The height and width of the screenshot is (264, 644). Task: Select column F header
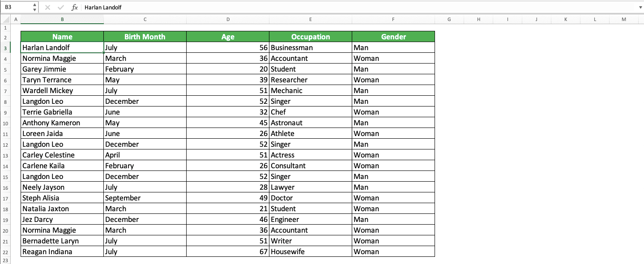393,20
